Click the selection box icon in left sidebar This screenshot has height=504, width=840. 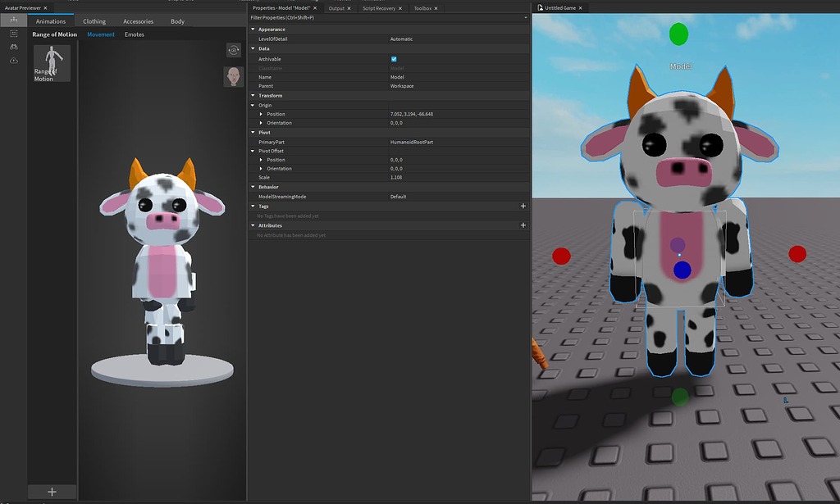13,33
